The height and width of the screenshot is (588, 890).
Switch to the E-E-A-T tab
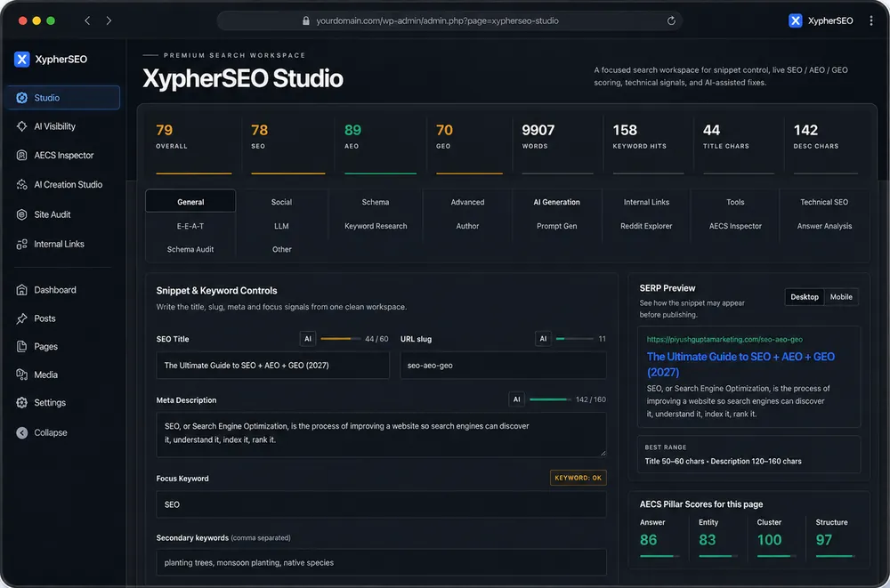pyautogui.click(x=190, y=226)
